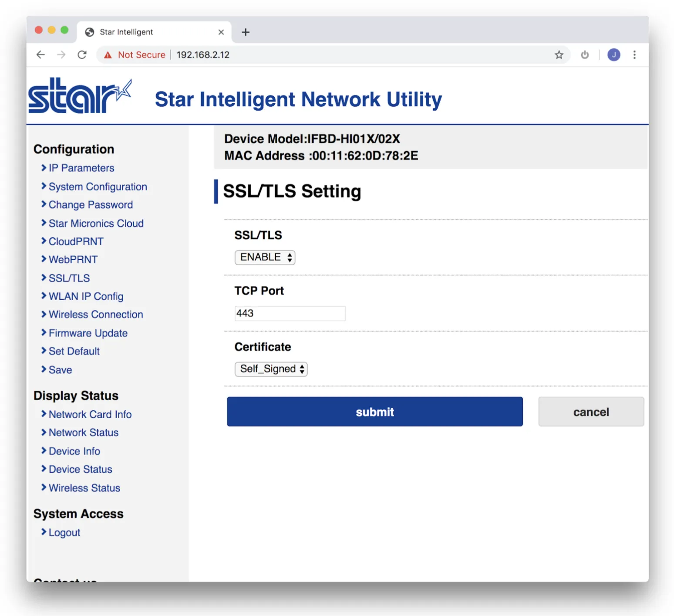View Wireless Status page
The width and height of the screenshot is (674, 616).
[84, 488]
